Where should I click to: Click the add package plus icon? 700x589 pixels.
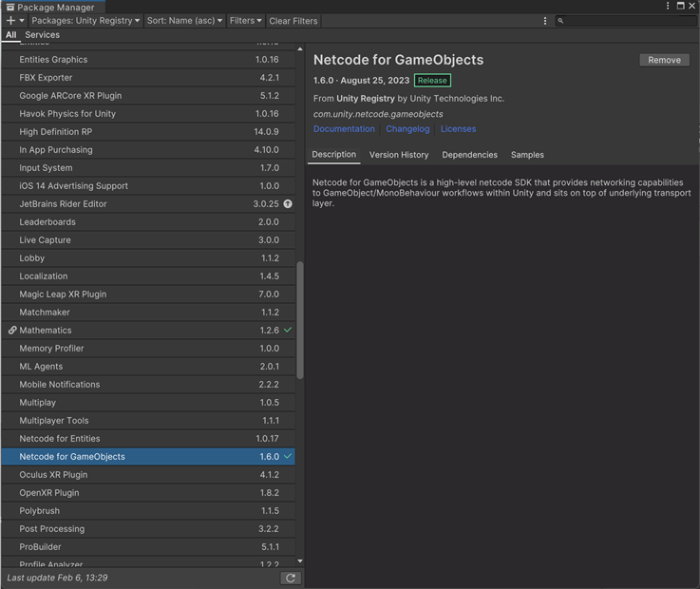pos(11,20)
